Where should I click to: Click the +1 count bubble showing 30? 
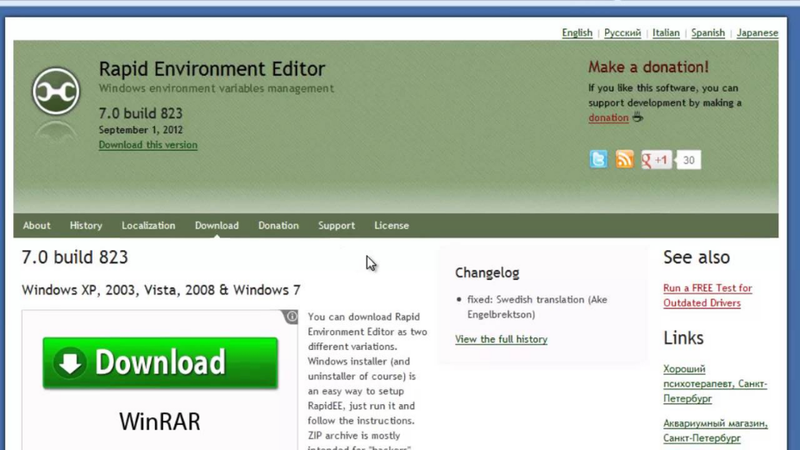point(688,160)
